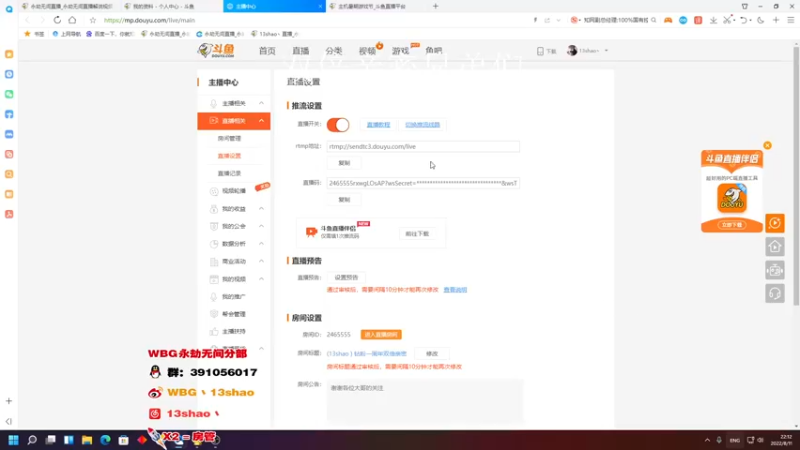800x450 pixels.
Task: Open the floating orange play icon in right widget
Action: tap(774, 223)
